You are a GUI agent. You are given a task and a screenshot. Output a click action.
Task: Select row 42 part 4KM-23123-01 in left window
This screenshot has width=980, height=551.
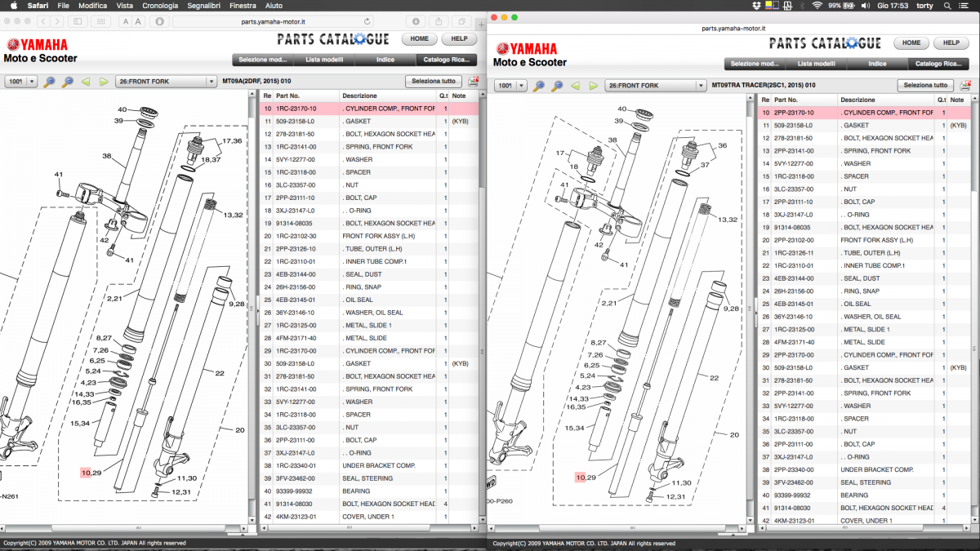pos(368,516)
